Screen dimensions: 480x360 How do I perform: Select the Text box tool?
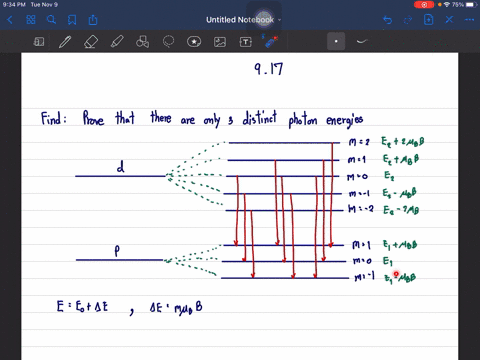pos(246,42)
